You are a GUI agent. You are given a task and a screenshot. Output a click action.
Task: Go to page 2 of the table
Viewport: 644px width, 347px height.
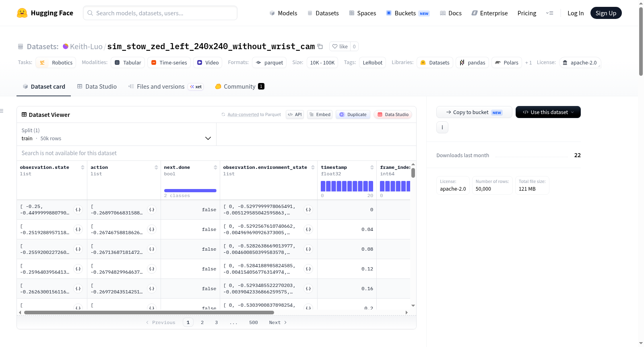click(x=202, y=322)
